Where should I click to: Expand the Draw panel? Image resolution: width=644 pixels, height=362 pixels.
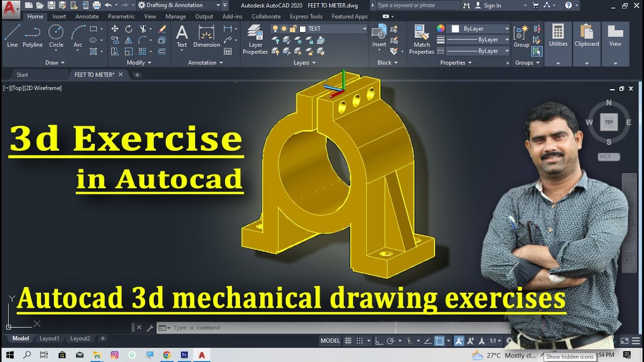tap(55, 62)
